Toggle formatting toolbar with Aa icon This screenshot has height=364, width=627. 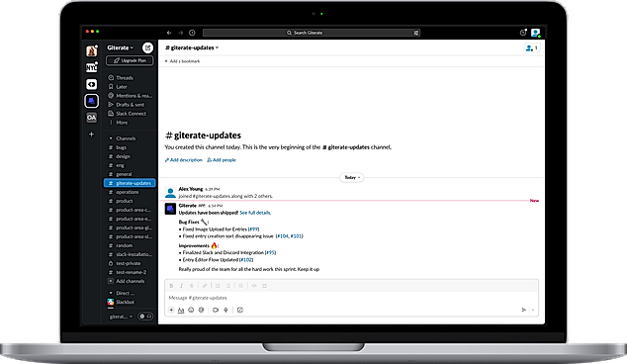click(181, 310)
